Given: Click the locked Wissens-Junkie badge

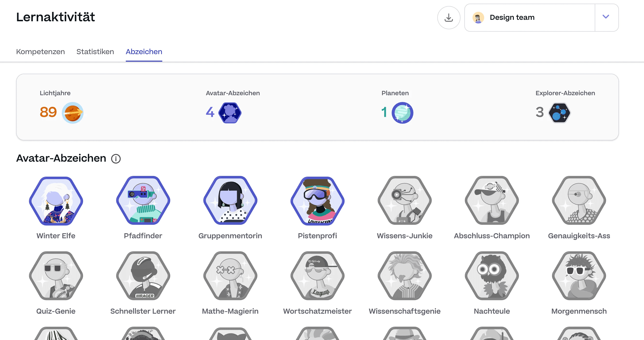Looking at the screenshot, I should pos(404,201).
